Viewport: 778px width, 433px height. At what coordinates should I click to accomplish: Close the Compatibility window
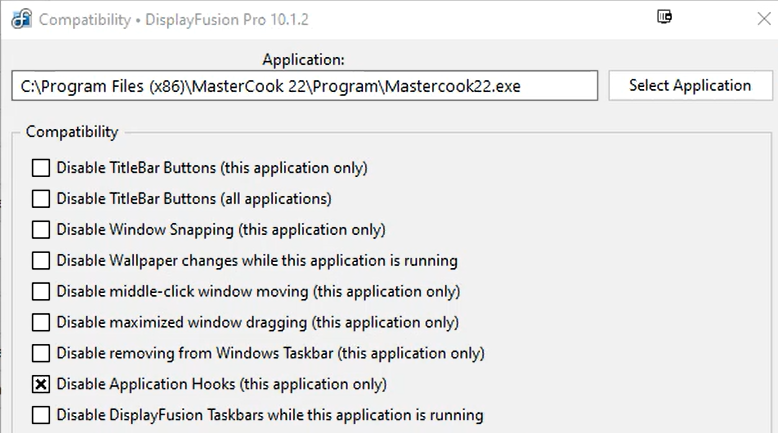(764, 19)
